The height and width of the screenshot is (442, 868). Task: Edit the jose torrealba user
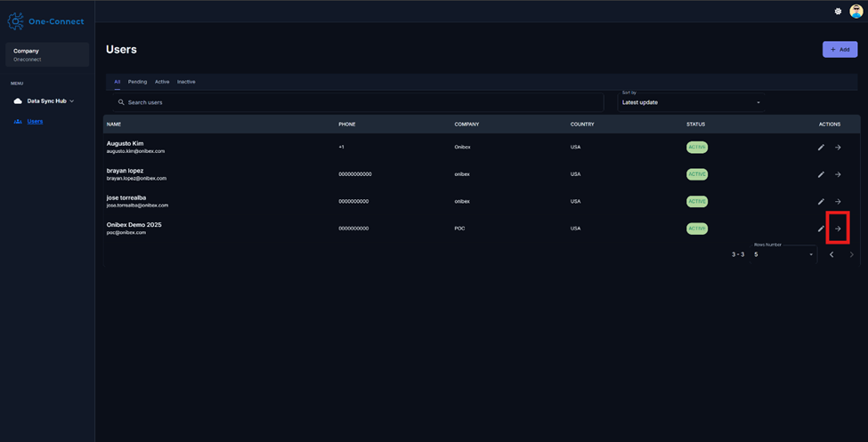pos(821,202)
